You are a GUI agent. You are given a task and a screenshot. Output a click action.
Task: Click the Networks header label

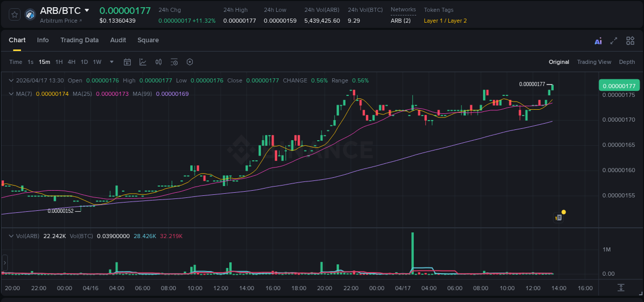pos(403,10)
